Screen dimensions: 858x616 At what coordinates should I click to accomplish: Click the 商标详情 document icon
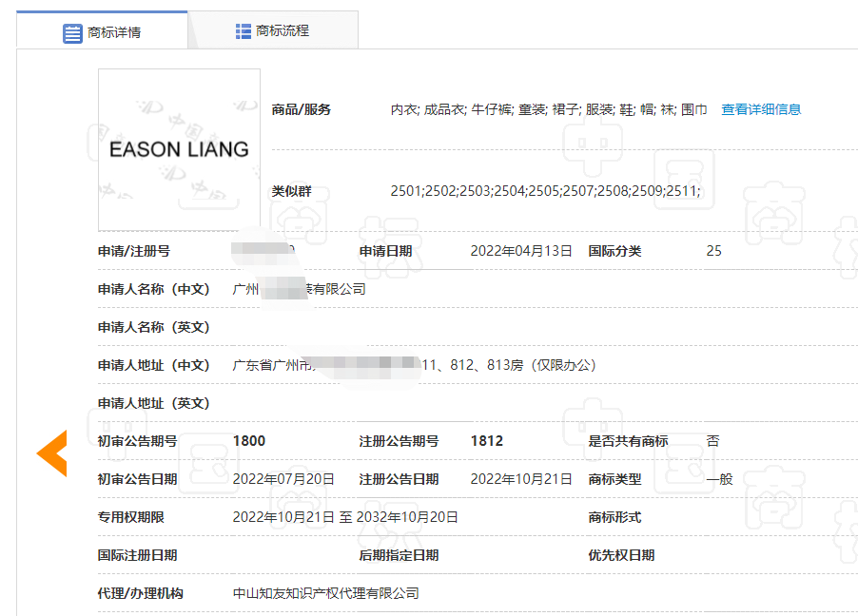(72, 33)
